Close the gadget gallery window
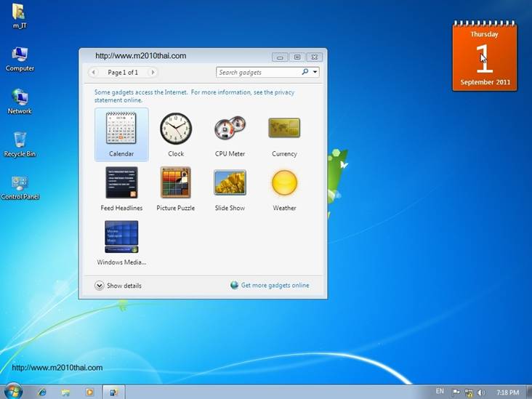Image resolution: width=532 pixels, height=399 pixels. (315, 57)
